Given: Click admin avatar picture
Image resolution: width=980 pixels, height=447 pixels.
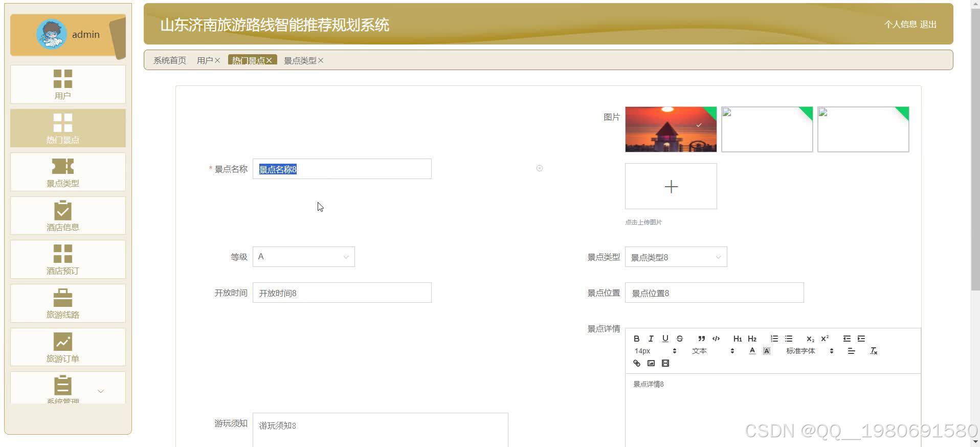Looking at the screenshot, I should tap(52, 34).
